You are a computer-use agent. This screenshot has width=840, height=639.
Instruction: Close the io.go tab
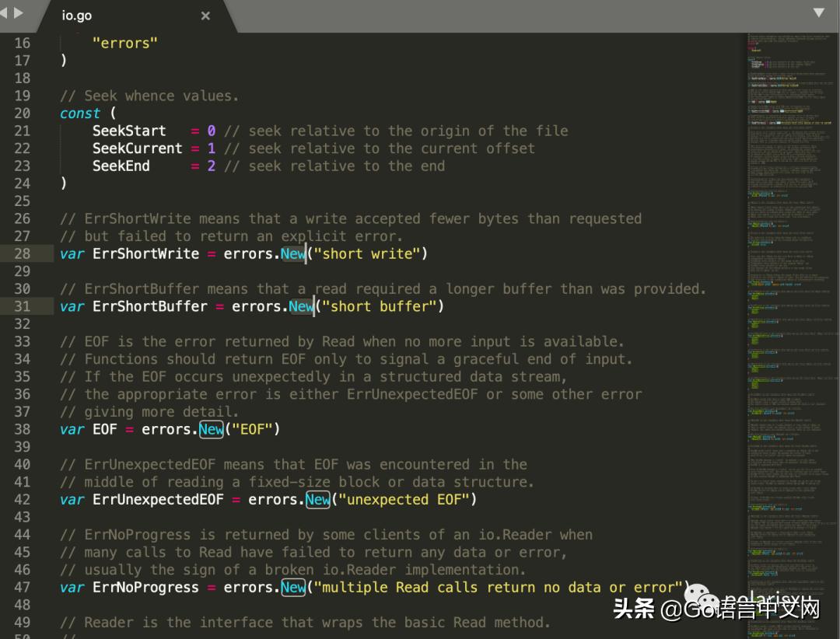click(205, 16)
